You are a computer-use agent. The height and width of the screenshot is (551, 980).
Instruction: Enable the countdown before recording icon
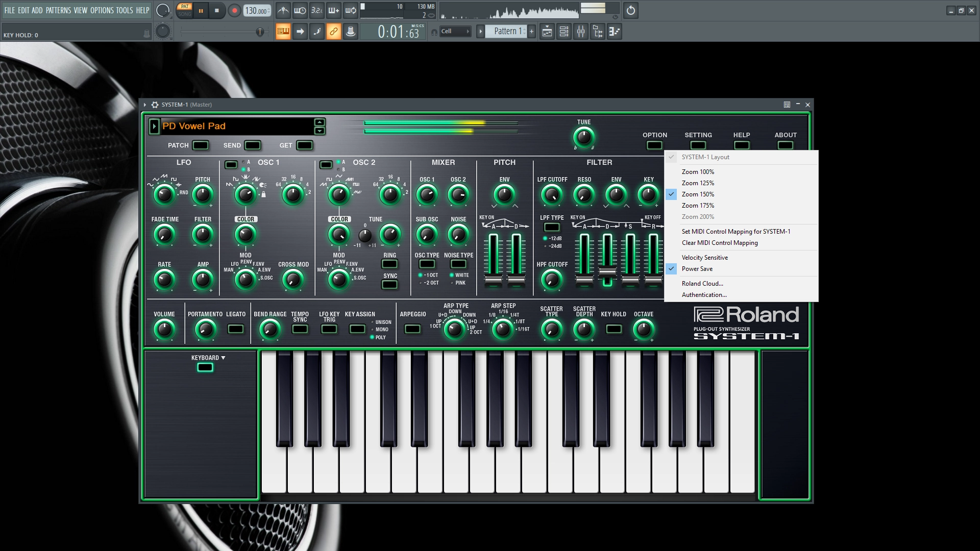(317, 10)
